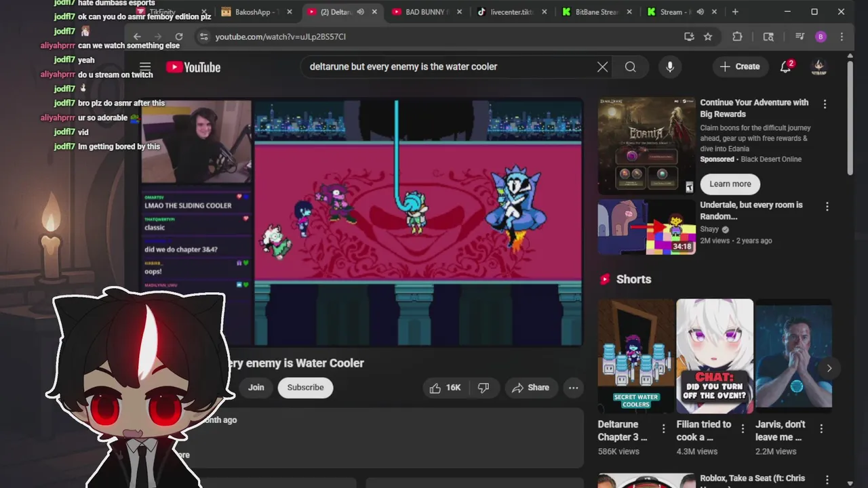
Task: Switch to the BAD BUNNY tab
Action: (x=426, y=12)
